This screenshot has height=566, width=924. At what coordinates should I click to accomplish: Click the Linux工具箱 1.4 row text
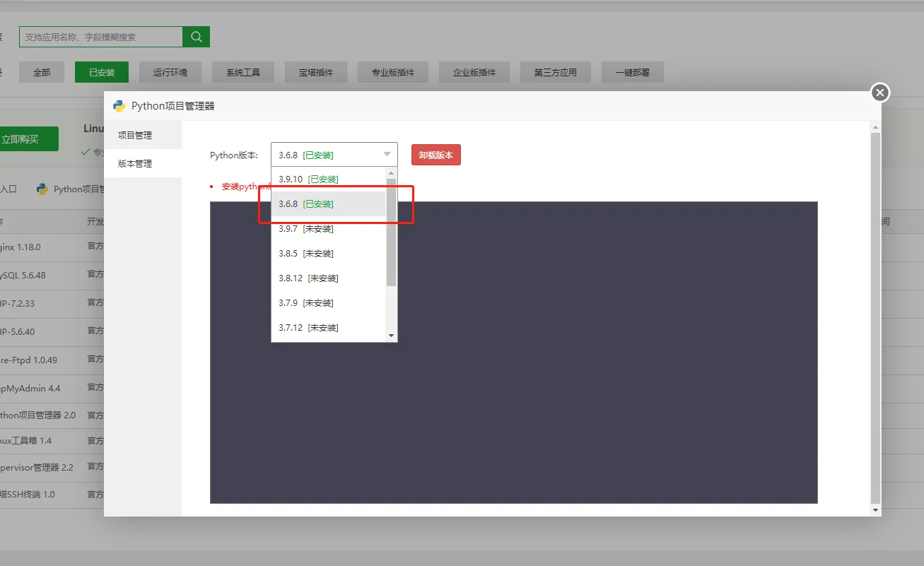pyautogui.click(x=26, y=440)
